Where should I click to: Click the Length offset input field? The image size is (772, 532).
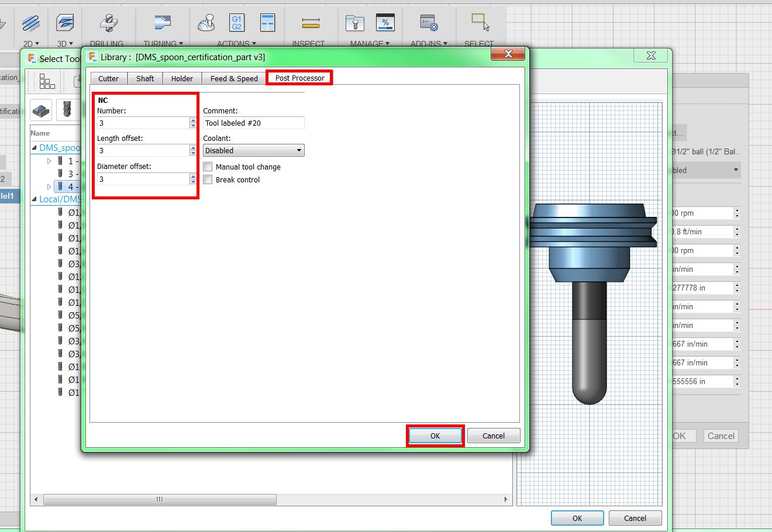click(143, 150)
